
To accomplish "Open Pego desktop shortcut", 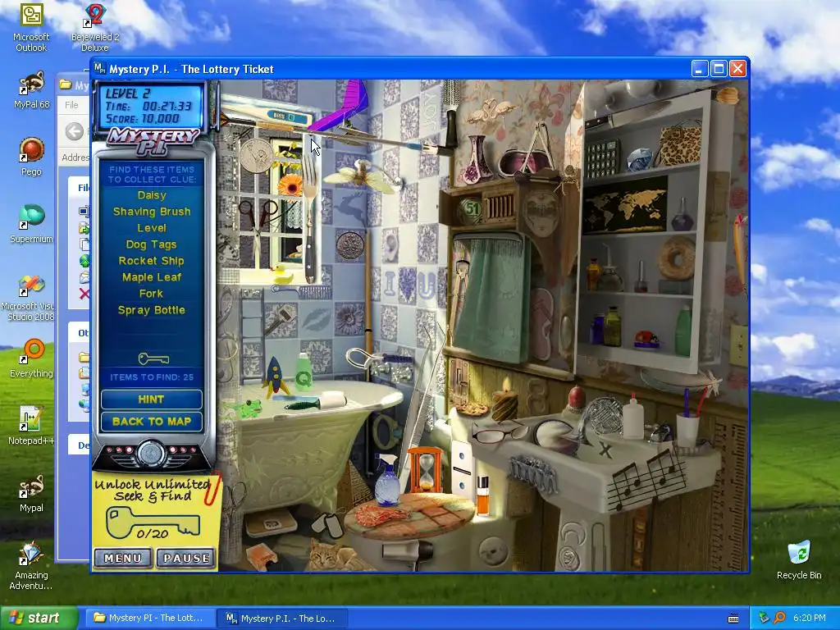I will (31, 157).
